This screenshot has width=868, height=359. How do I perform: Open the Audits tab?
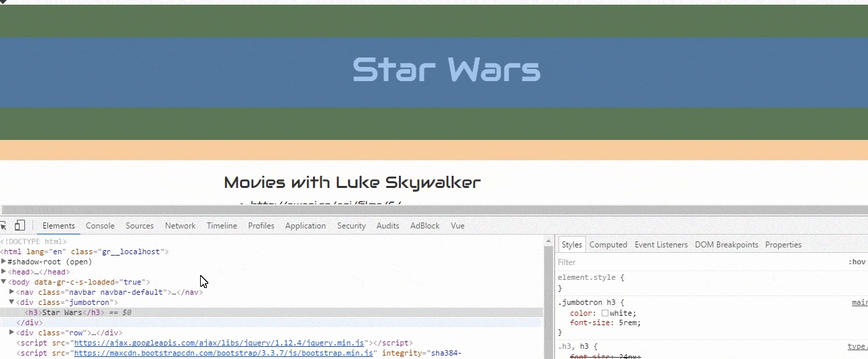(x=388, y=226)
